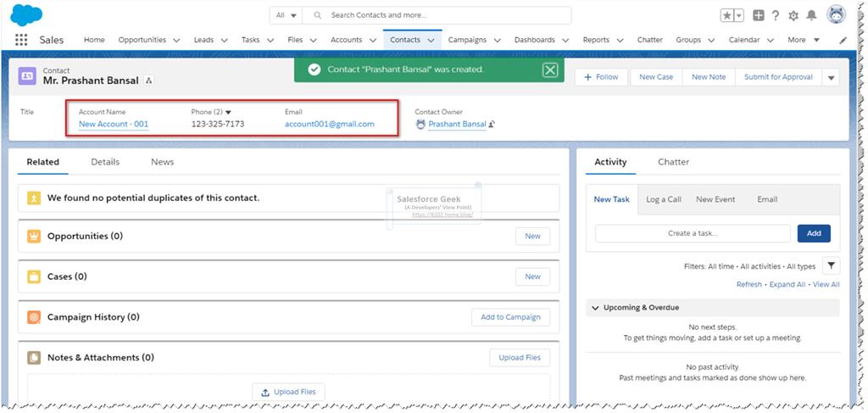This screenshot has height=413, width=868.
Task: Open the Dashboards navigation tab
Action: (534, 40)
